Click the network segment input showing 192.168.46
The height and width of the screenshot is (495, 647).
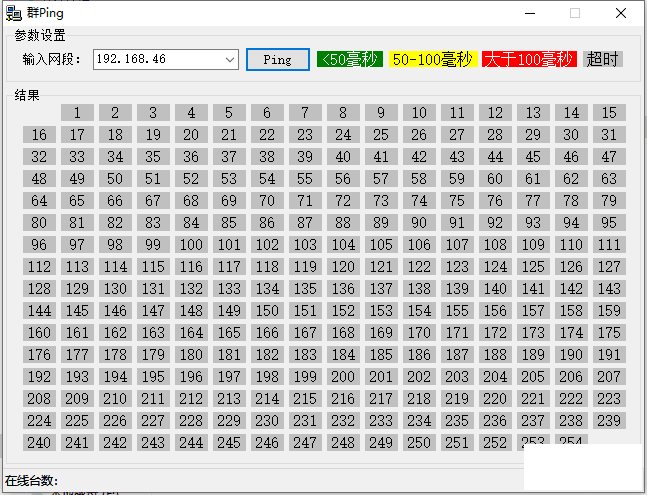pos(166,60)
